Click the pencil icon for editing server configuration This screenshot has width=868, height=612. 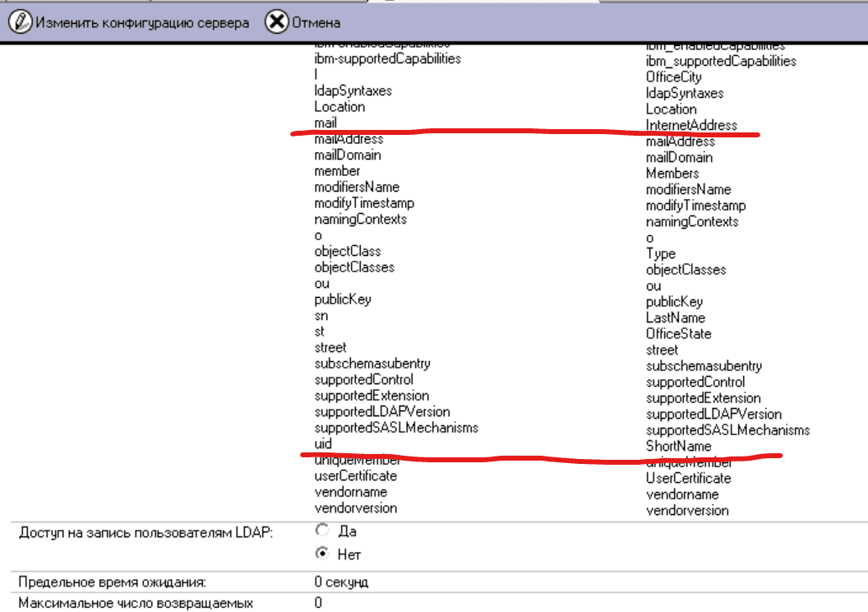21,22
